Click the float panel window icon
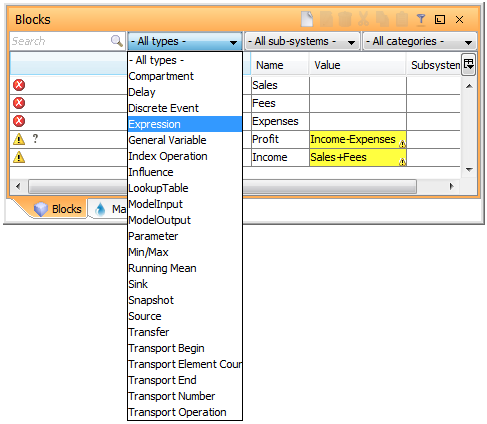The width and height of the screenshot is (487, 424). 440,20
